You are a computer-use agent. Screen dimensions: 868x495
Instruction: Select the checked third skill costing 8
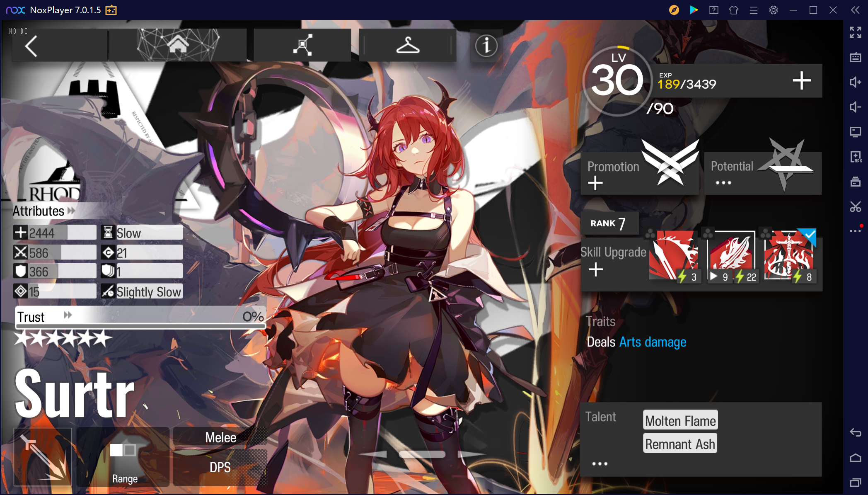tap(790, 256)
